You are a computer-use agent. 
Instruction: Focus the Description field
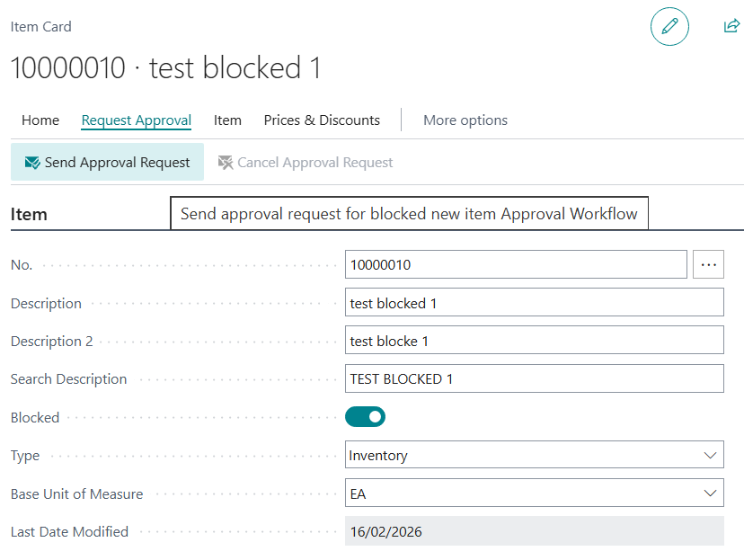tap(534, 303)
